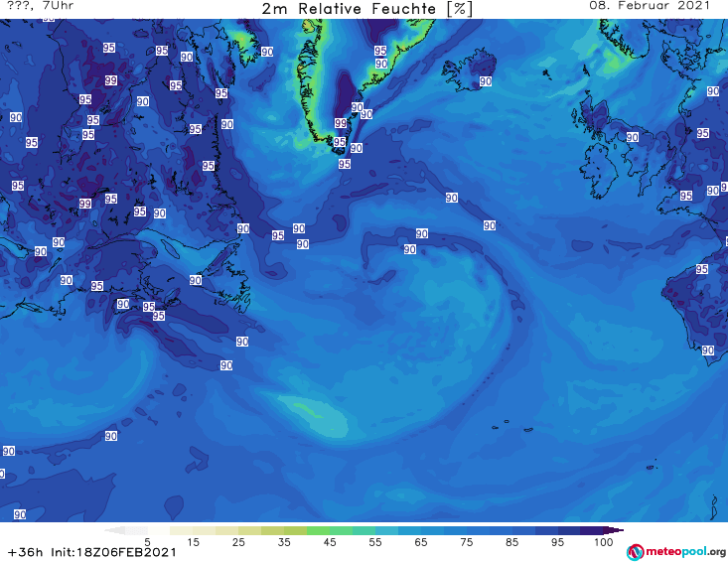Click the legend value '25'

(x=238, y=542)
